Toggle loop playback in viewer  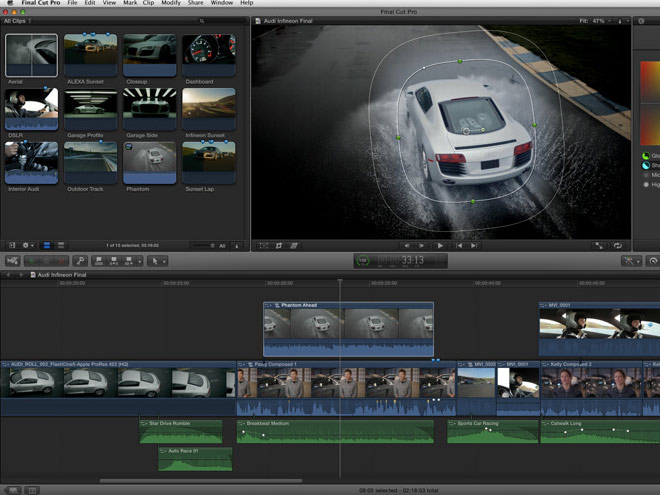coord(617,245)
